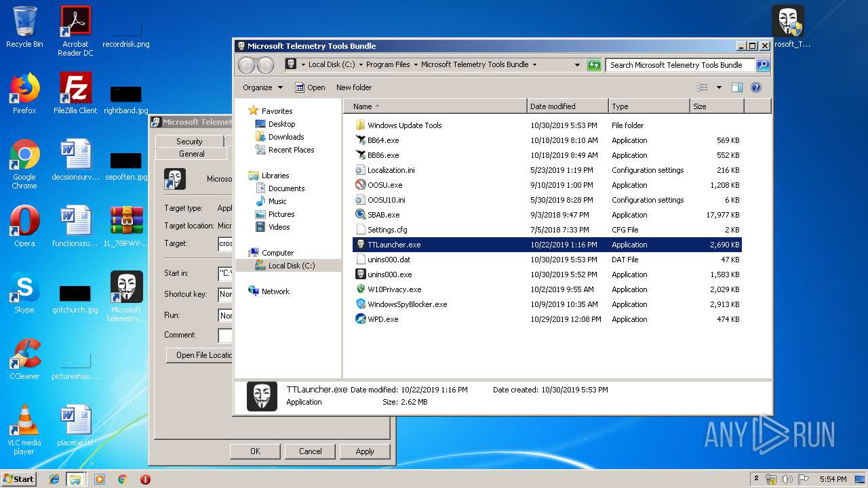Select the Settings.cfg file icon

point(361,230)
